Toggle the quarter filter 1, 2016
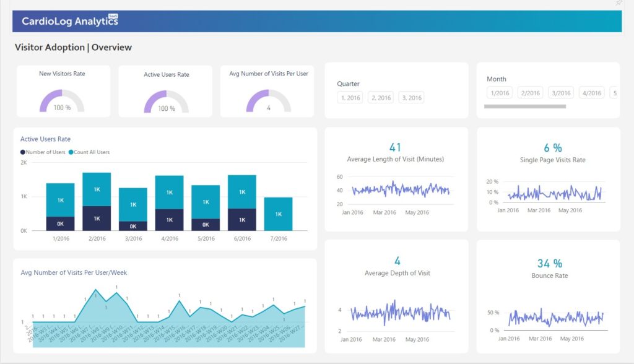The height and width of the screenshot is (364, 634). pyautogui.click(x=349, y=97)
